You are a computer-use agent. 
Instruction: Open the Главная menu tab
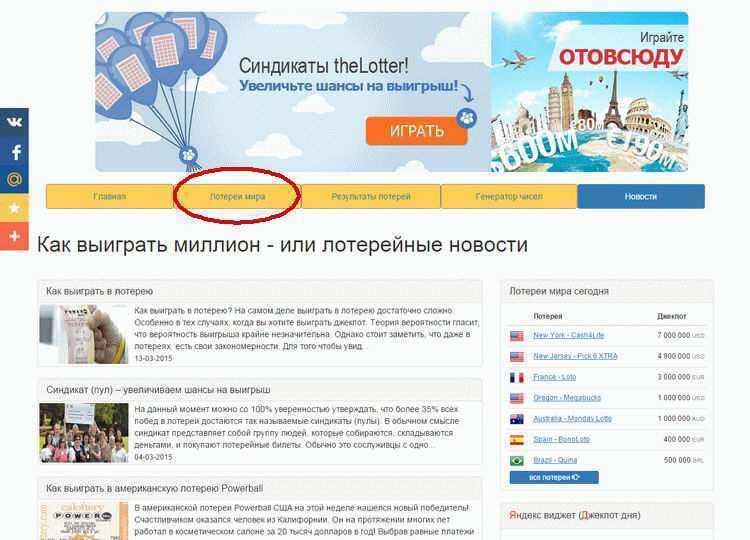pyautogui.click(x=110, y=197)
